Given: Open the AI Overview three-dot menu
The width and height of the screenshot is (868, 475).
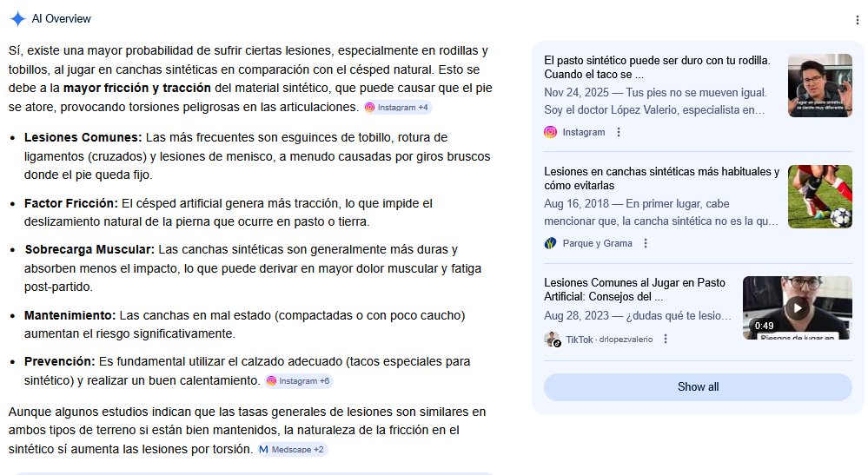Looking at the screenshot, I should pyautogui.click(x=857, y=20).
